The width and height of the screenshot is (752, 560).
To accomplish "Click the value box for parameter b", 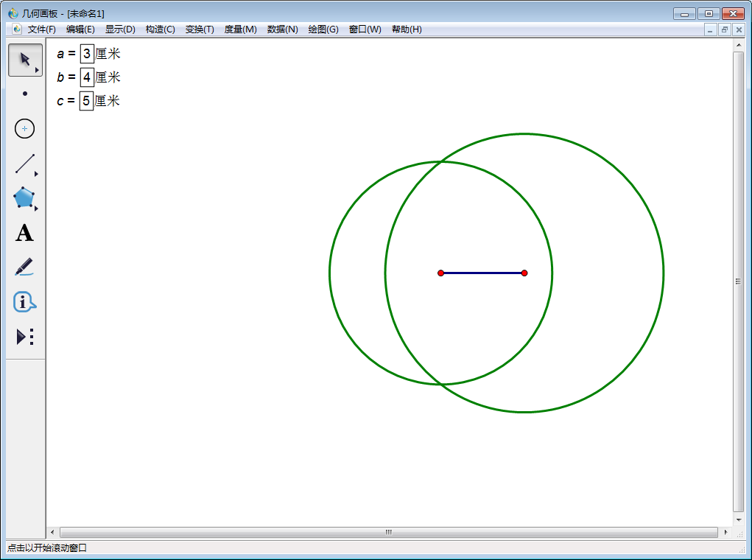I will coord(87,77).
